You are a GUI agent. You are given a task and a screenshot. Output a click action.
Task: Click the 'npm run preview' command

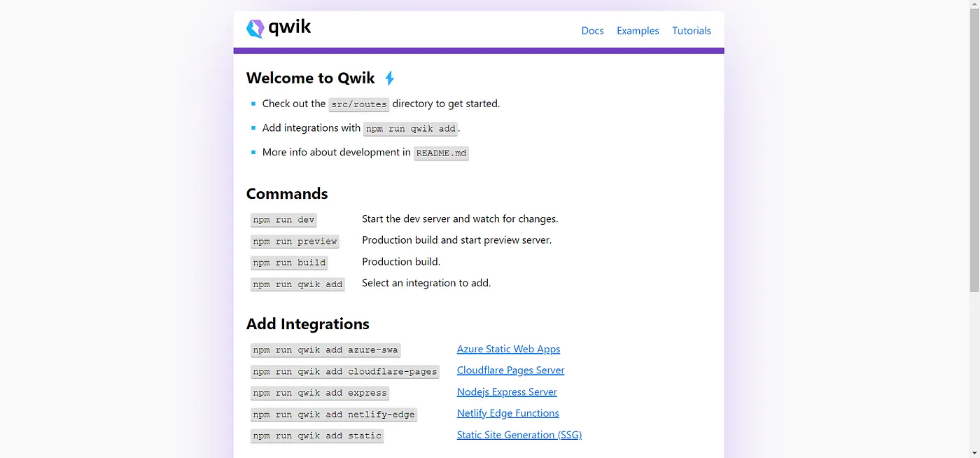coord(295,242)
